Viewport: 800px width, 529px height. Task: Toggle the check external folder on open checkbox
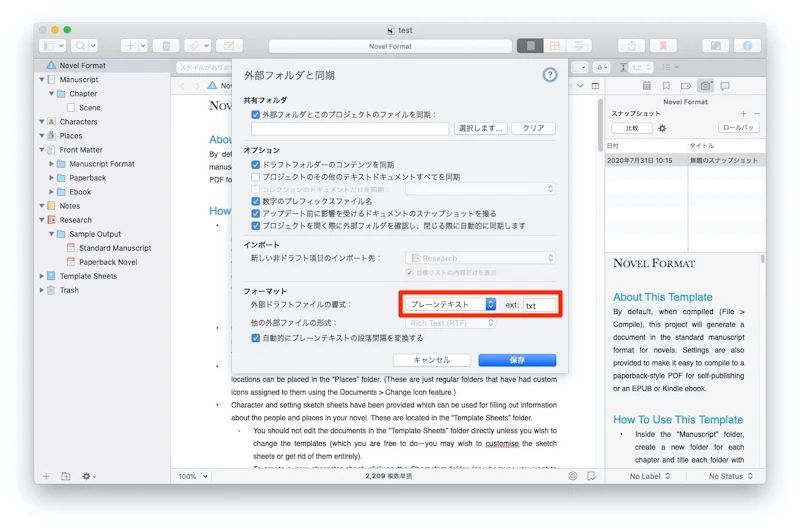click(256, 226)
